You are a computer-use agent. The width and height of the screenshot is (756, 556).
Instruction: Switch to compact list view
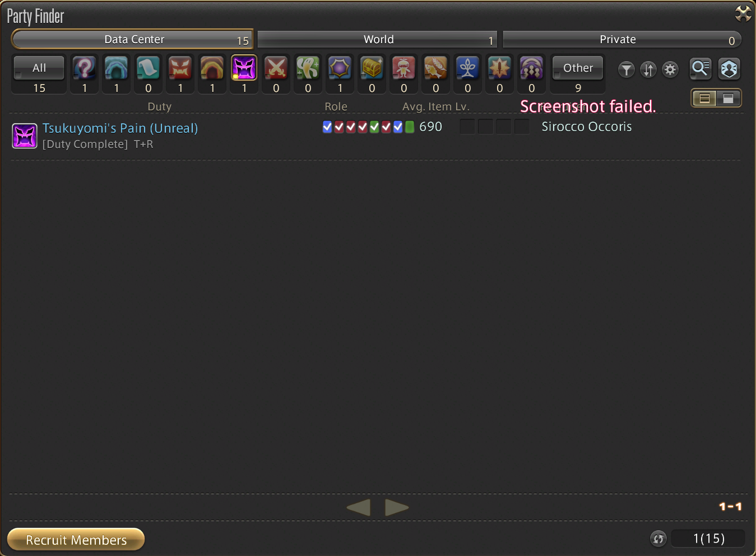click(704, 99)
